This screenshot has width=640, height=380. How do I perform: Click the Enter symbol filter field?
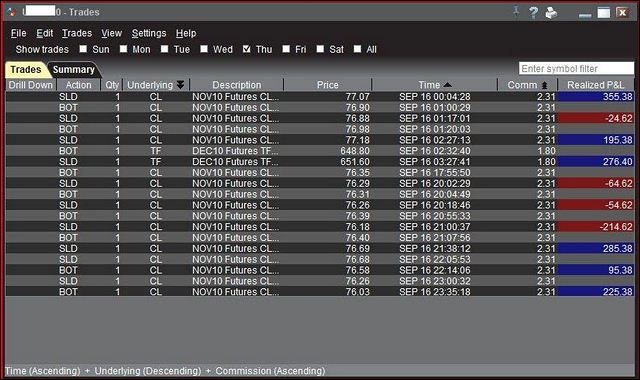point(576,68)
